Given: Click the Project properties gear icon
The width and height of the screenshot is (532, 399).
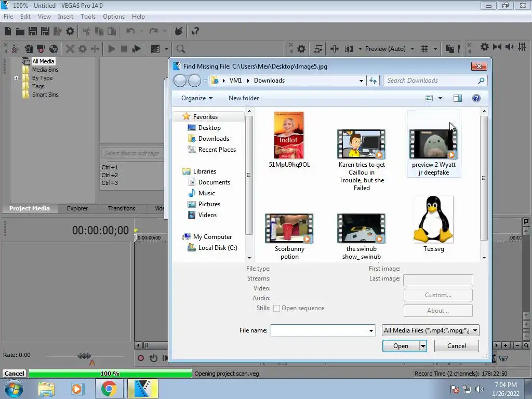Looking at the screenshot, I should pyautogui.click(x=70, y=32).
